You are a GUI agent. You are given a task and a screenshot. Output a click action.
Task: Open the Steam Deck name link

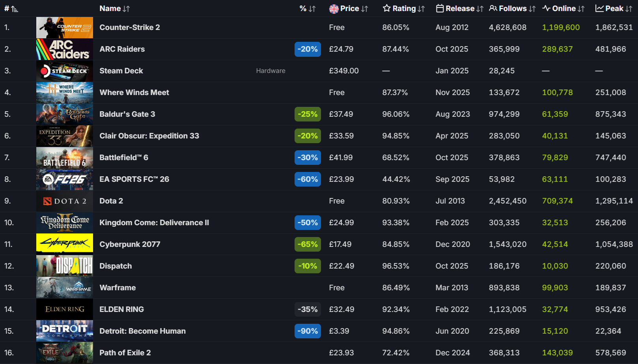pyautogui.click(x=121, y=71)
